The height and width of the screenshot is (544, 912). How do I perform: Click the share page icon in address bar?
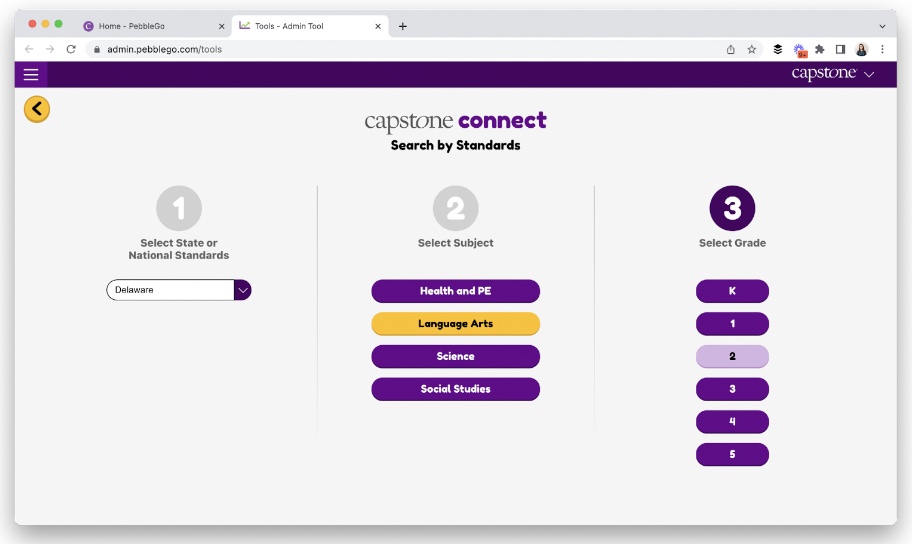click(731, 49)
